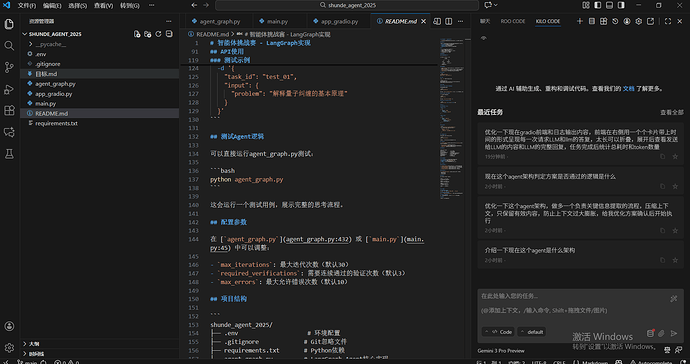Switch to agent_graph.py editor tab
690x364 pixels.
pos(216,21)
